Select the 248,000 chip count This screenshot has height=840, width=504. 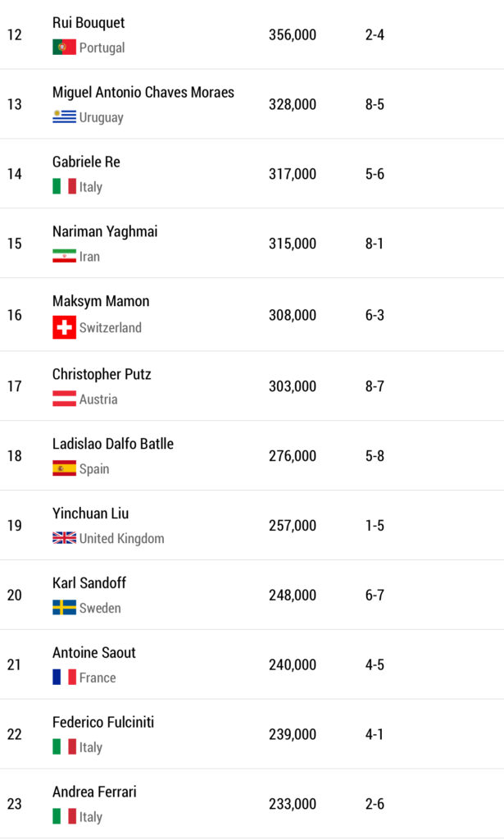[293, 595]
